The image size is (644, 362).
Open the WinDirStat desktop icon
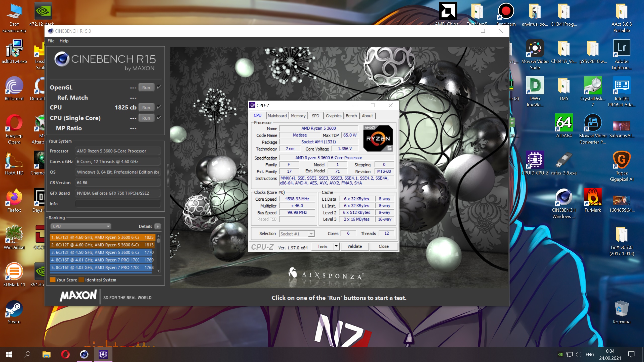14,237
